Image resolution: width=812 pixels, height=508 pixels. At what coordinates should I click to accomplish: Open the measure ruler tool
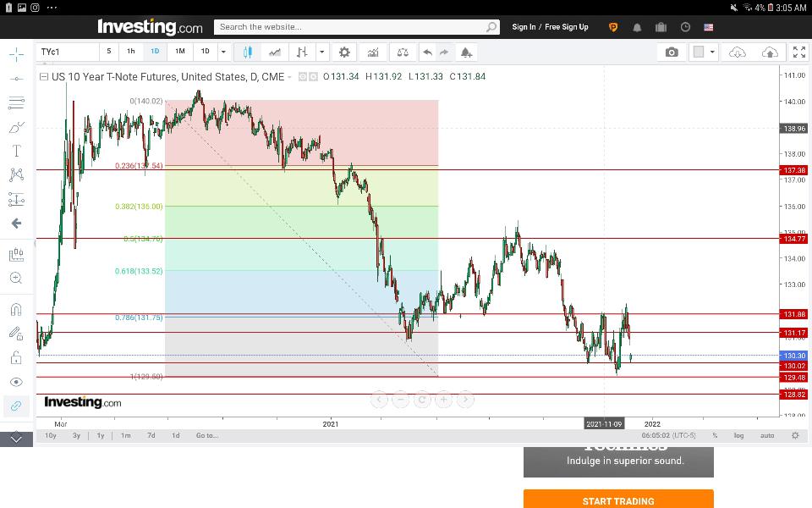point(16,255)
